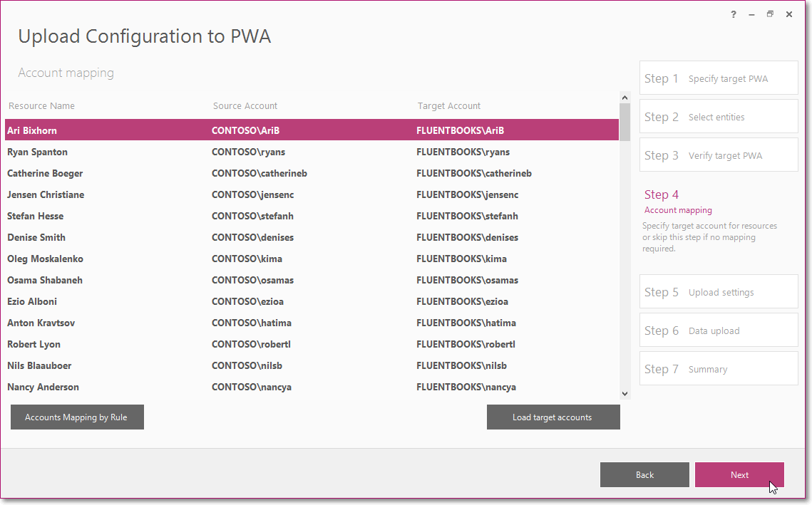Click source account CONTOSO\denises
Image resolution: width=812 pixels, height=505 pixels.
[252, 237]
